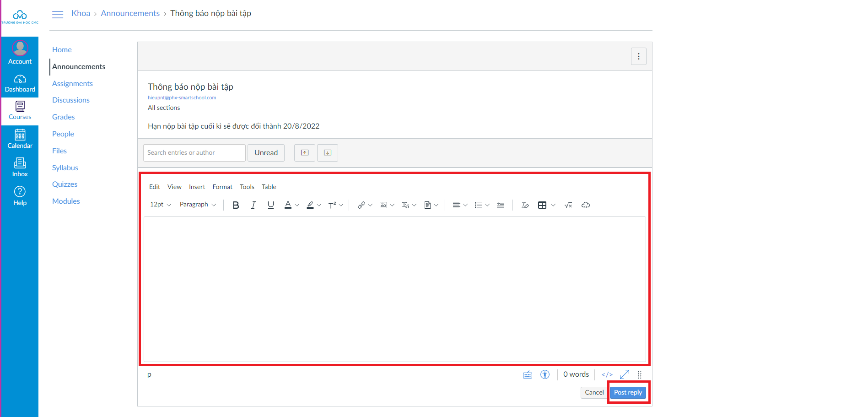868x417 pixels.
Task: Open the Calendar from the sidebar
Action: (x=20, y=139)
